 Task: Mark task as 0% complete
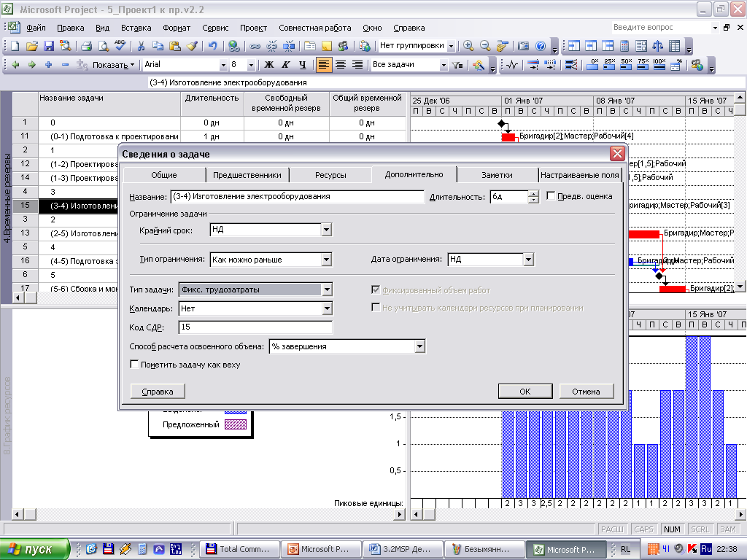[592, 64]
